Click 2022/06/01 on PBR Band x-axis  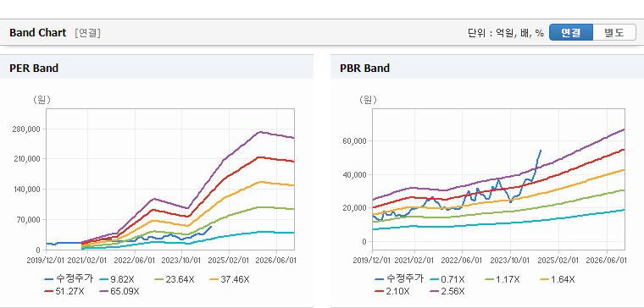pos(463,261)
